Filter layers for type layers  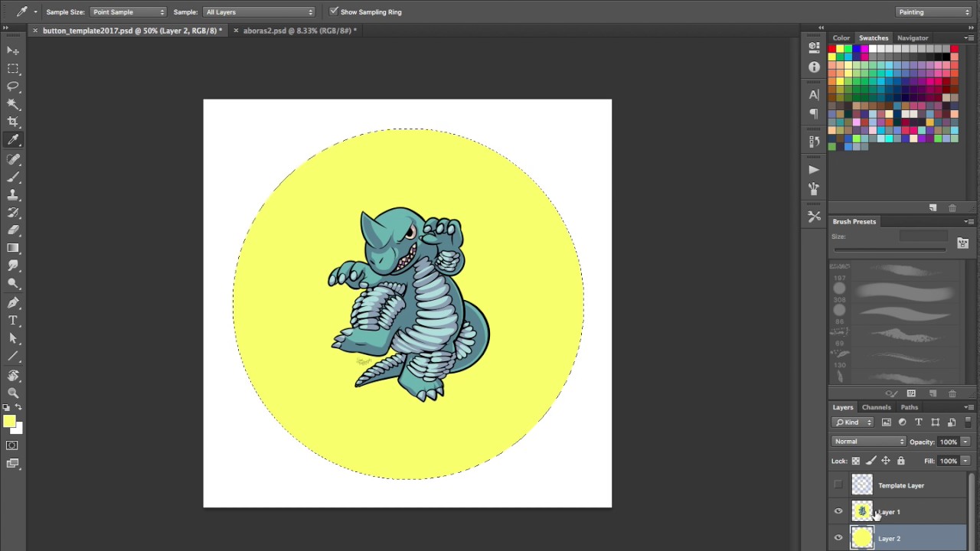[x=919, y=422]
